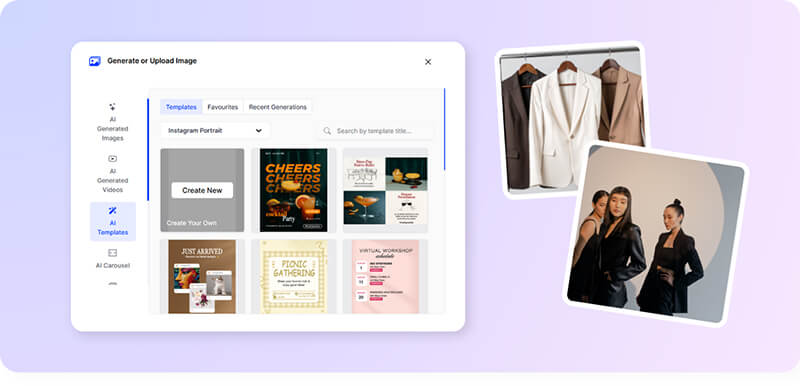Switch to the Favourites tab
Screen dimensions: 800x386
(x=222, y=107)
